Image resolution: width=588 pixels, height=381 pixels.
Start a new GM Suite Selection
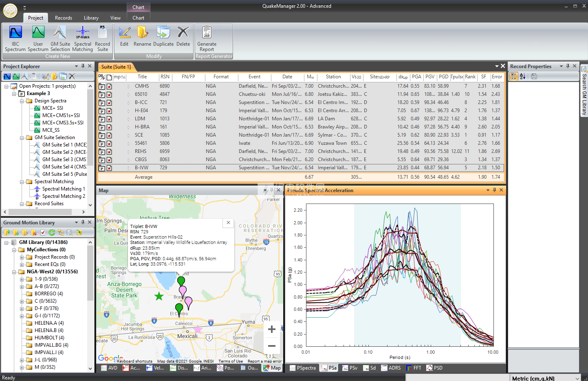(x=60, y=39)
